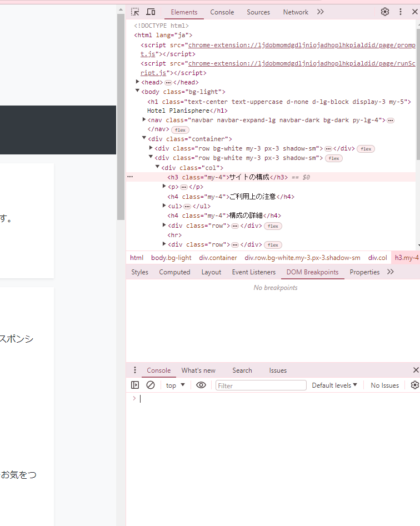Open the Default levels dropdown
The height and width of the screenshot is (526, 420).
pyautogui.click(x=334, y=385)
